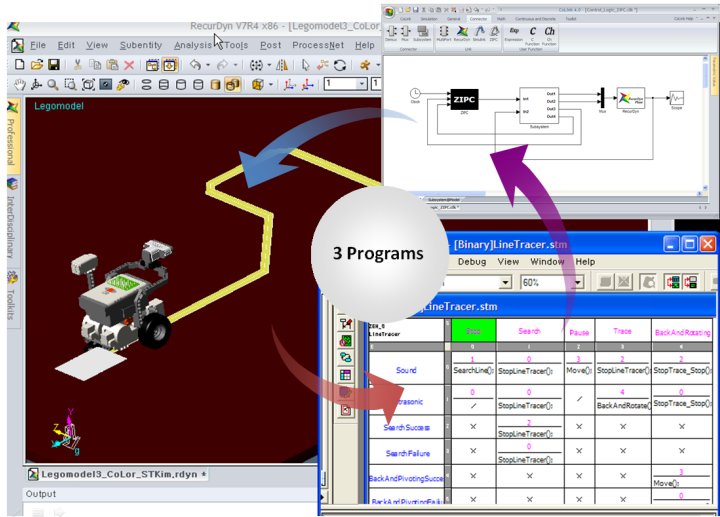The image size is (720, 517).
Task: Click Cut scissors icon in RecurDyn
Action: click(78, 65)
